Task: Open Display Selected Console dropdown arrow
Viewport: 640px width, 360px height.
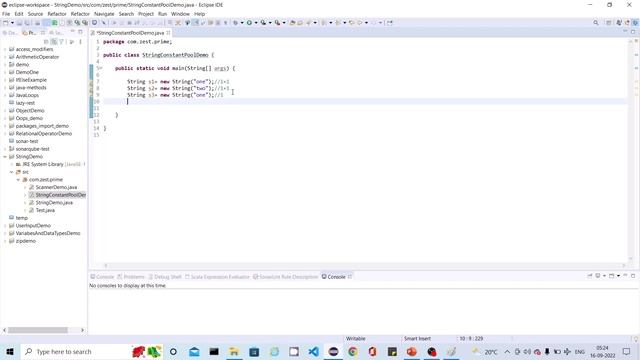Action: point(604,276)
